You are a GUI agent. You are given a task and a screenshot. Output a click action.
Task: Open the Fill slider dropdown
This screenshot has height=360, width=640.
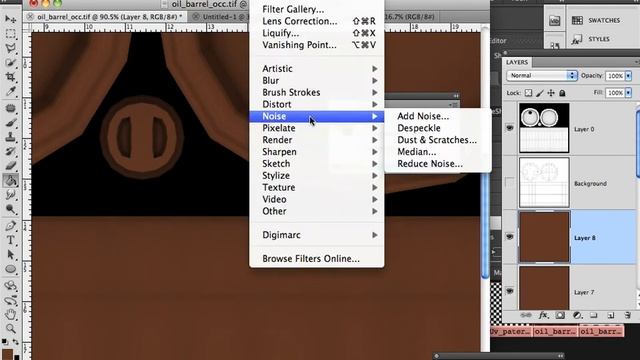(x=629, y=93)
